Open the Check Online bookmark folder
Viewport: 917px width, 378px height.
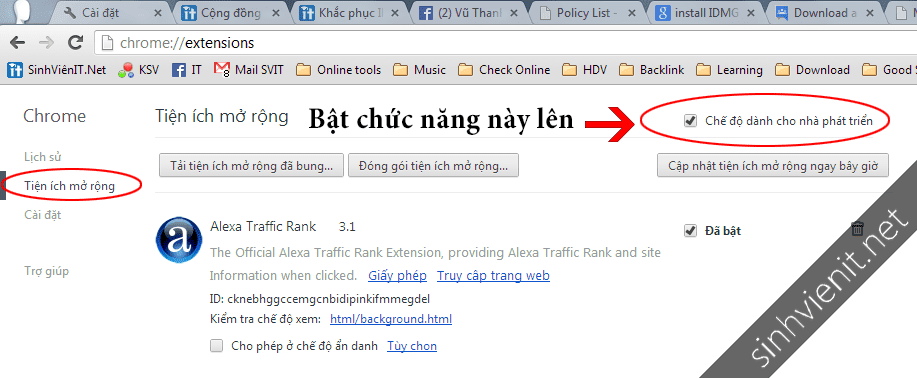(x=504, y=70)
